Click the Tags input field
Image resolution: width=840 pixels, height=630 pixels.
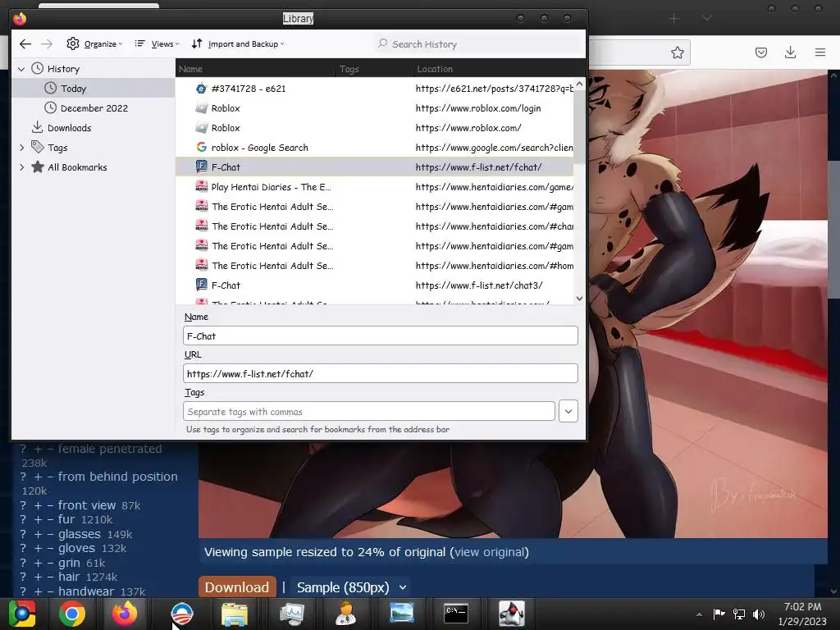coord(369,412)
